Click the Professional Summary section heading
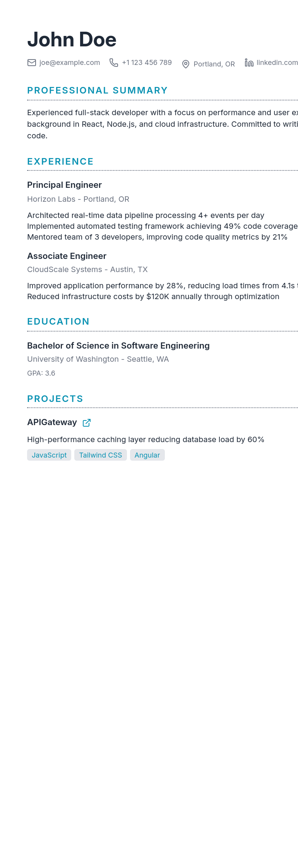This screenshot has width=298, height=868. (x=98, y=90)
